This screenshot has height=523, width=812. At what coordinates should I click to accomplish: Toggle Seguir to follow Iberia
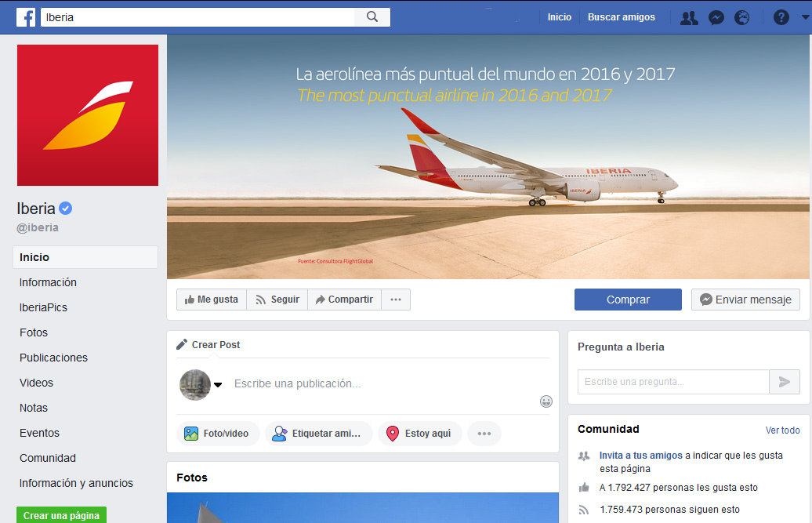277,300
